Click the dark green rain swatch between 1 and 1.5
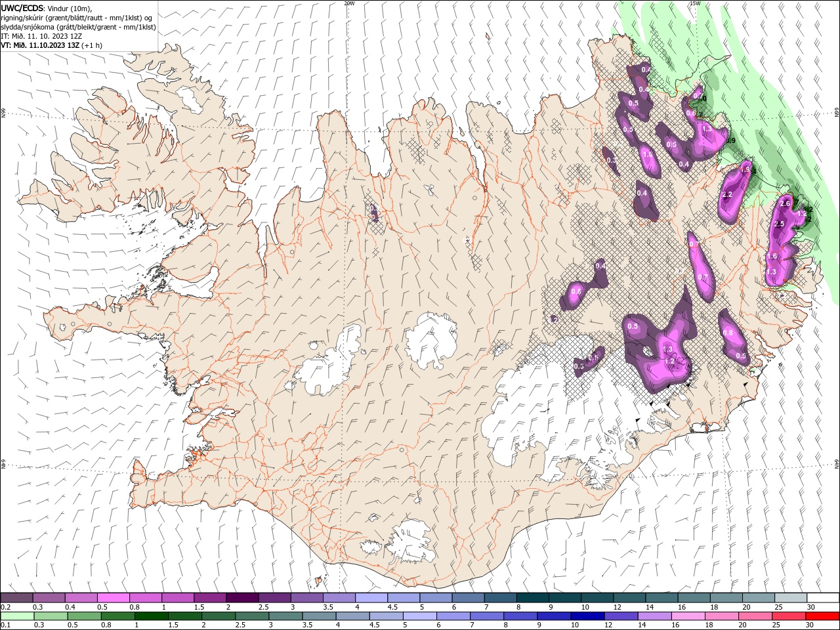Image resolution: width=840 pixels, height=630 pixels. 151,616
